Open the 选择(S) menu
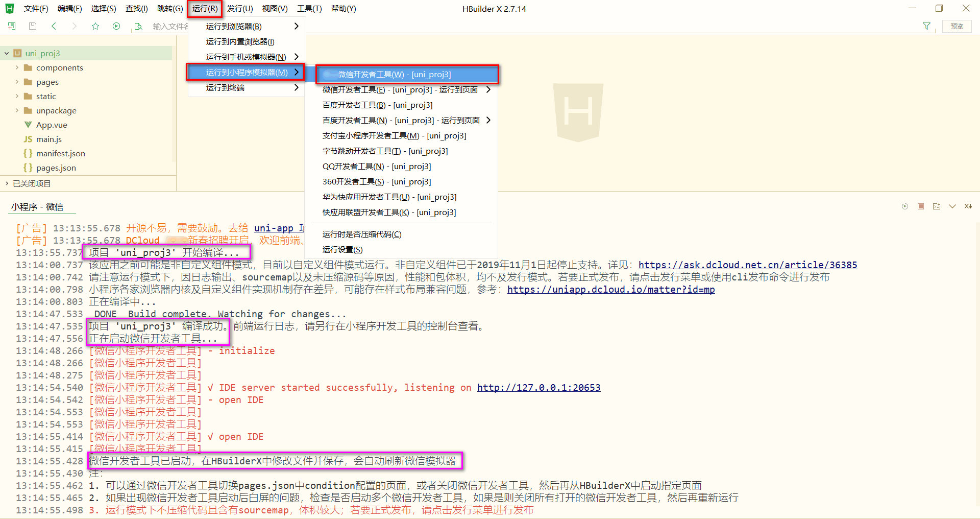 104,9
